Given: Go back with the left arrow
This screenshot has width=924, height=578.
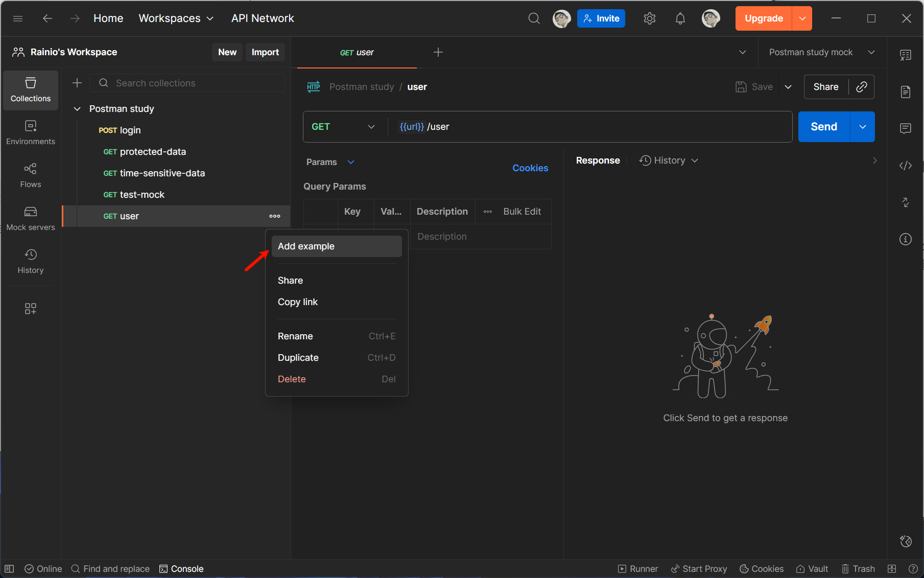Looking at the screenshot, I should click(x=48, y=18).
